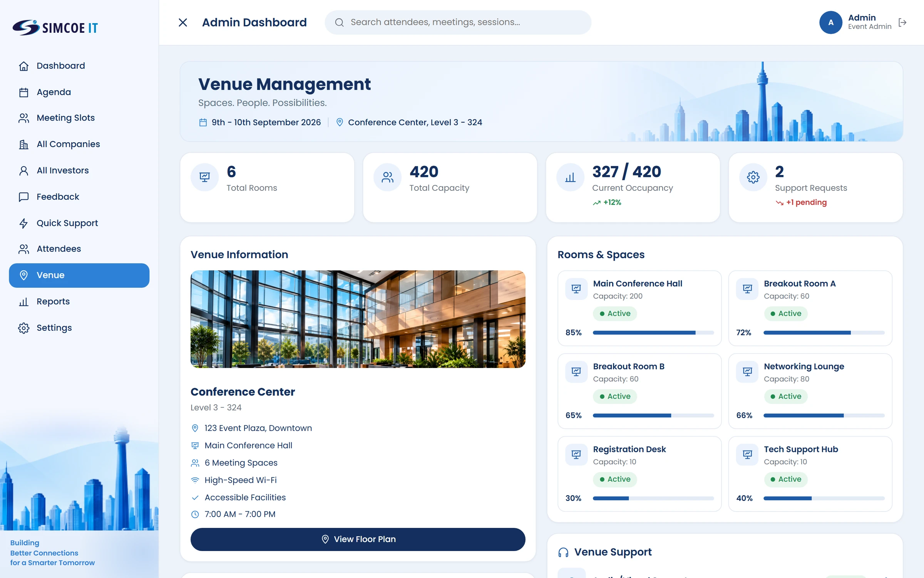
Task: Click the Total Capacity people icon
Action: click(x=387, y=177)
